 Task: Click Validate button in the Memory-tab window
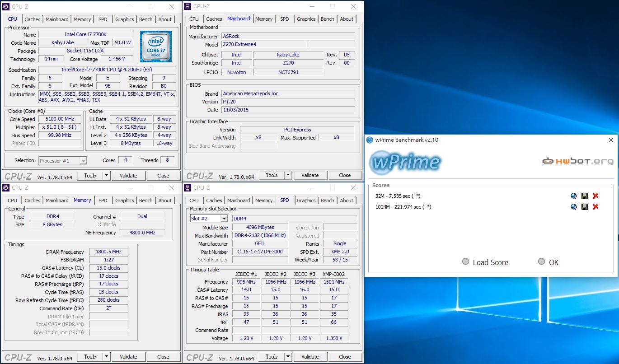[x=128, y=357]
